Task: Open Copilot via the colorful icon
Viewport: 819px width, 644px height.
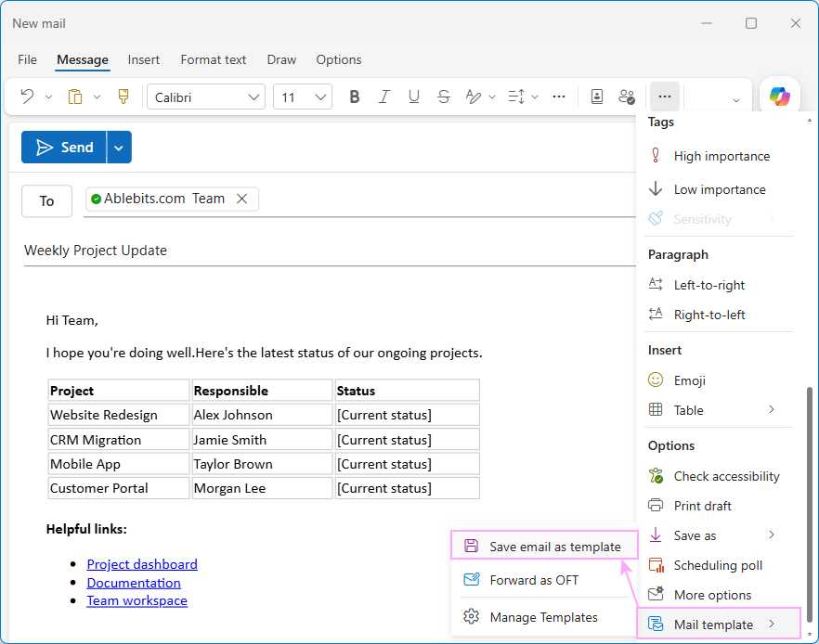Action: [x=780, y=97]
